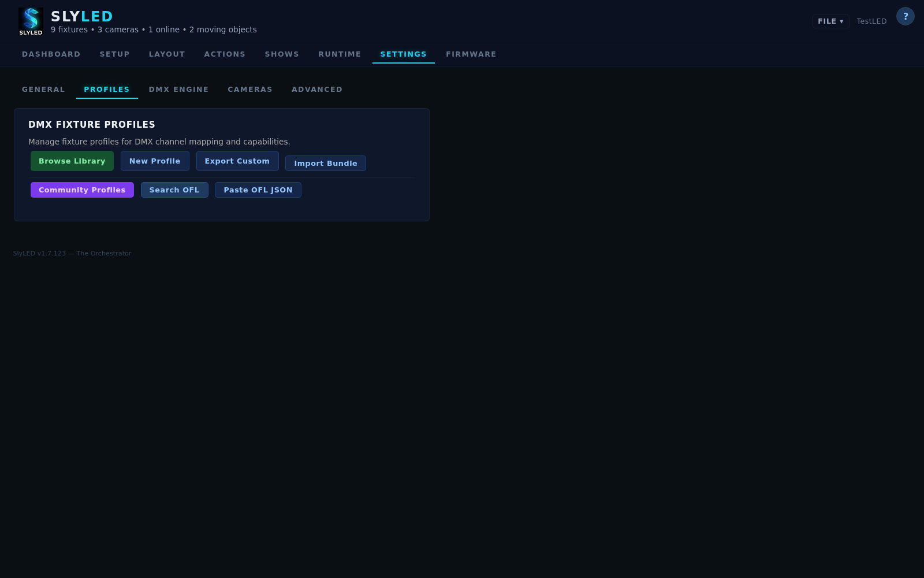924x578 pixels.
Task: Click the DMX FIXTURE PROFILES heading
Action: tap(92, 125)
